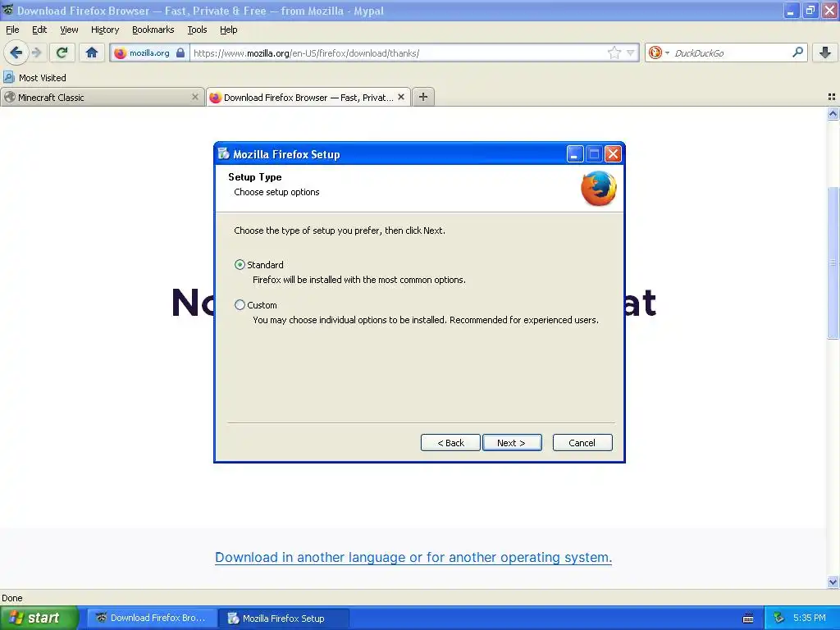Go back one page in Mypal
Viewport: 840px width, 630px height.
coord(16,52)
